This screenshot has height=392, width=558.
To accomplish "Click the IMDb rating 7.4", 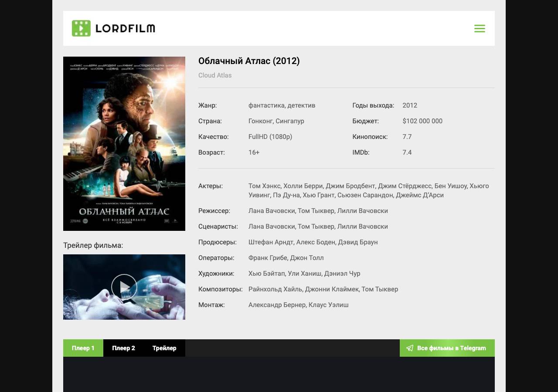I will (x=407, y=152).
